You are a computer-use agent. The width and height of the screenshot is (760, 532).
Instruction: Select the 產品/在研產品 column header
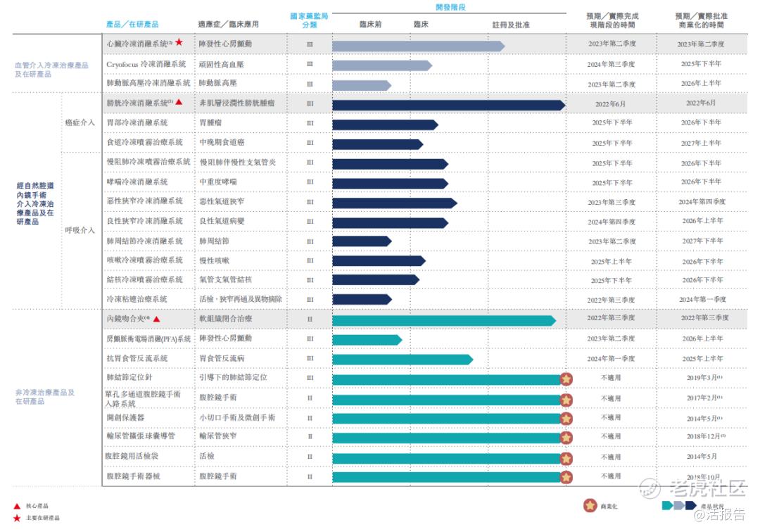[x=132, y=24]
